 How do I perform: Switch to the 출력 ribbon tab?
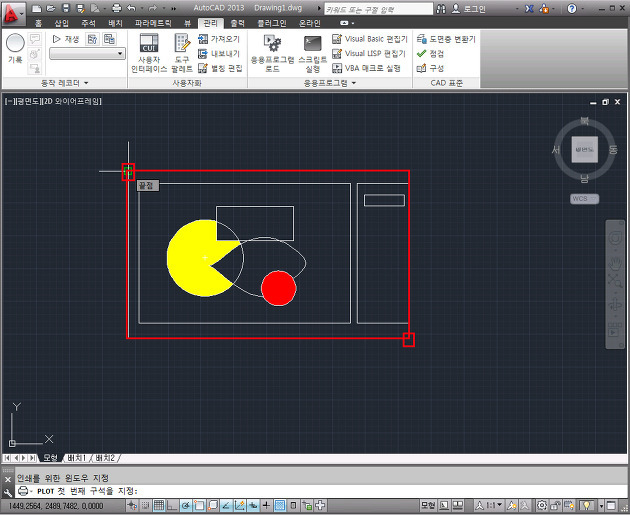(237, 23)
